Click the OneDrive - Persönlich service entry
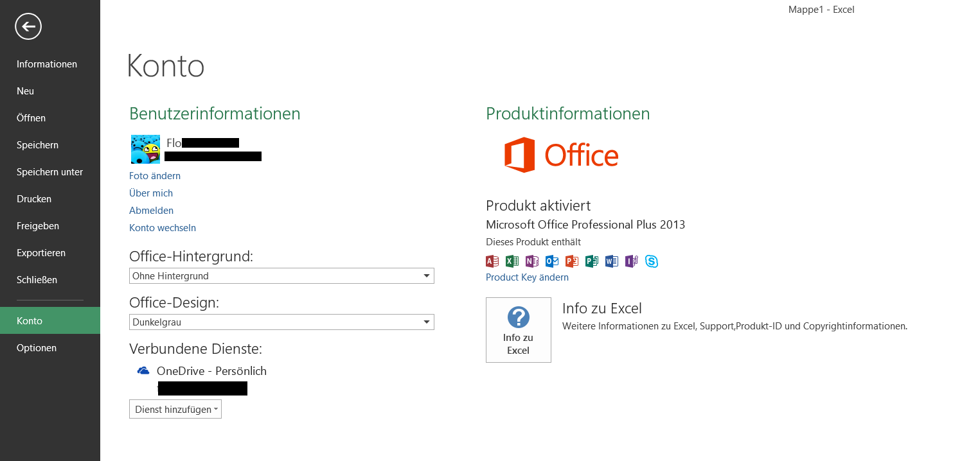 (x=211, y=371)
